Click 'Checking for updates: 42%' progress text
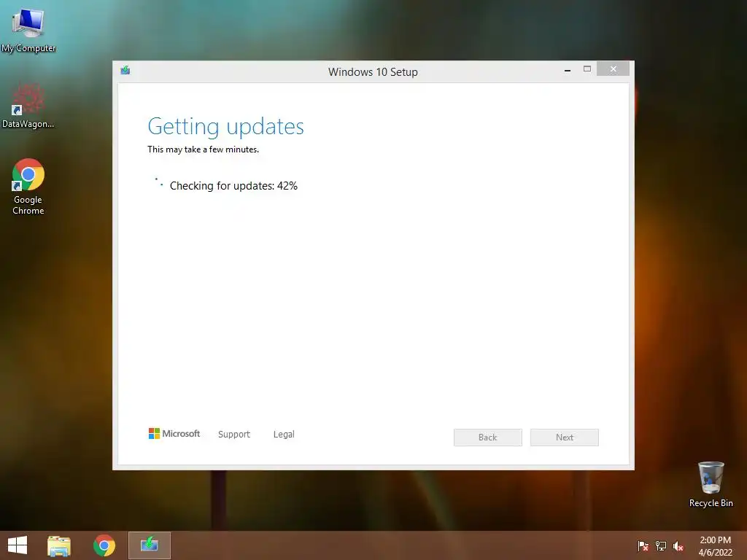This screenshot has height=560, width=747. click(x=233, y=186)
